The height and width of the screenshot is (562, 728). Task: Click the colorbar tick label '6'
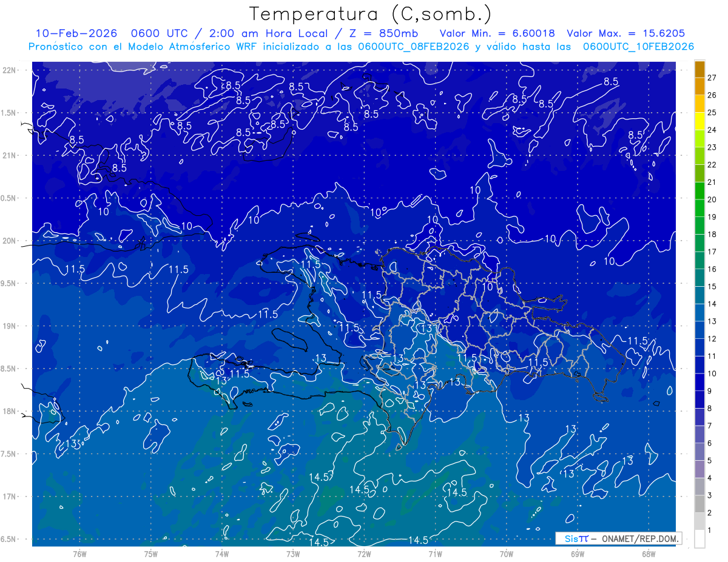click(x=710, y=444)
